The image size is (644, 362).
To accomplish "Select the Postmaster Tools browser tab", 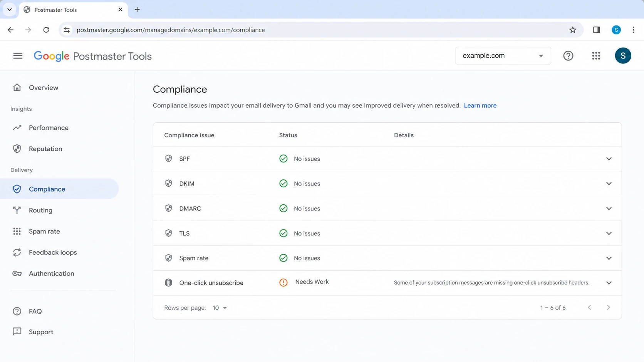I will [x=73, y=10].
